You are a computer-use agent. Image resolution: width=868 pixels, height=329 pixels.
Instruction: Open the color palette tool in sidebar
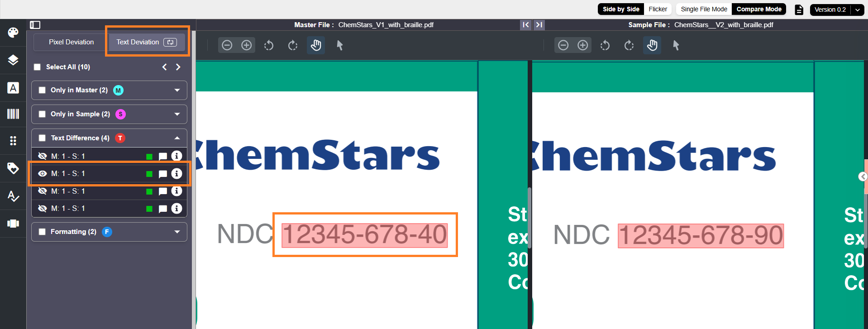pyautogui.click(x=13, y=33)
